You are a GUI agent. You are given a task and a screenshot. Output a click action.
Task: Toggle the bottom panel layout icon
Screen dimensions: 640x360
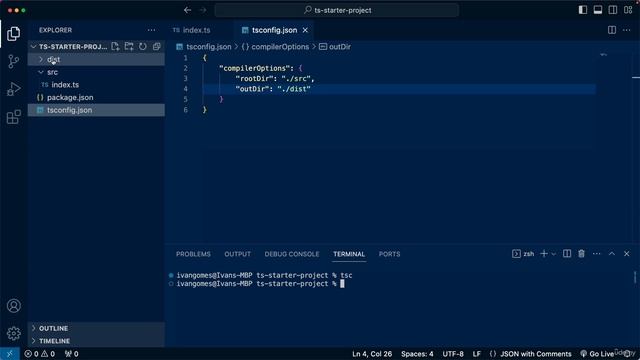coord(598,10)
